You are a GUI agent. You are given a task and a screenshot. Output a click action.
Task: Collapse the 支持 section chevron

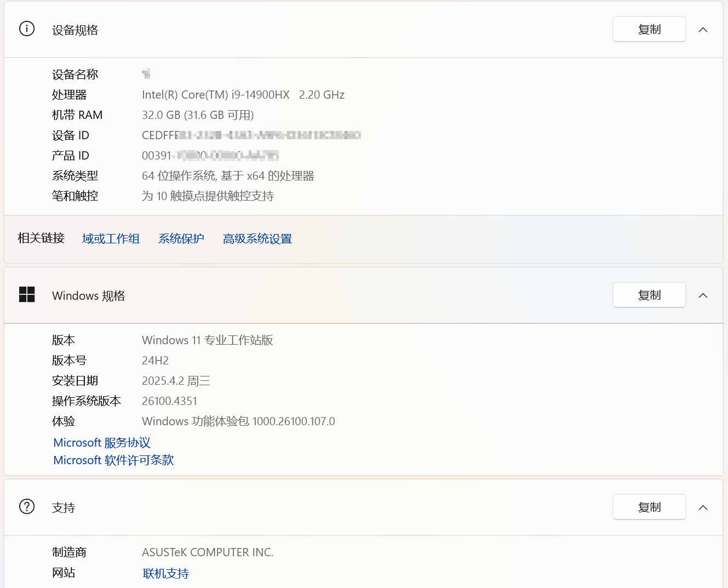[703, 507]
